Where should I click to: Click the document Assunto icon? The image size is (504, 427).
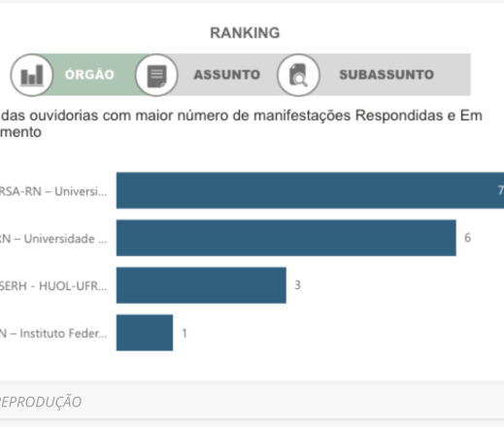tap(156, 75)
